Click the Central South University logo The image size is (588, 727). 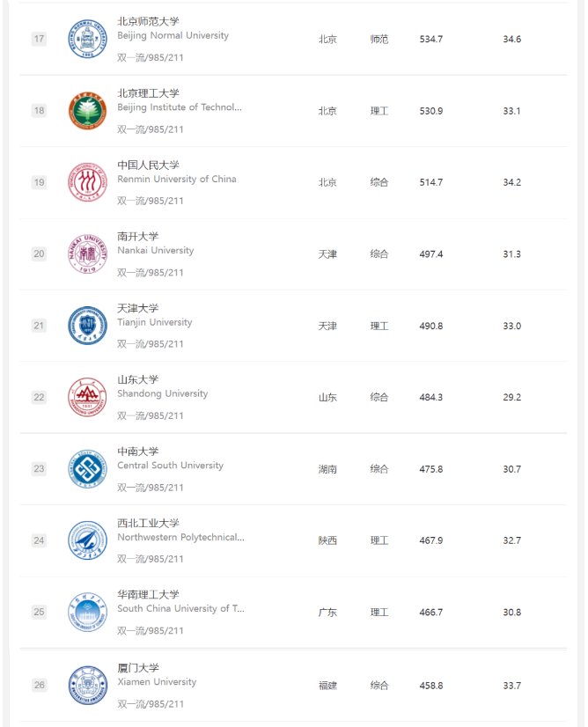87,469
